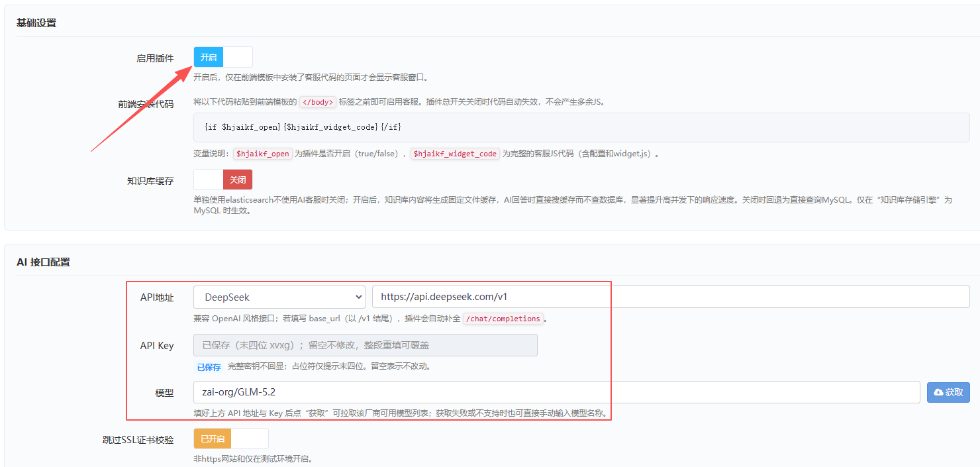Open the DeepSeek provider dropdown
Screen dimensions: 980x467
click(279, 297)
